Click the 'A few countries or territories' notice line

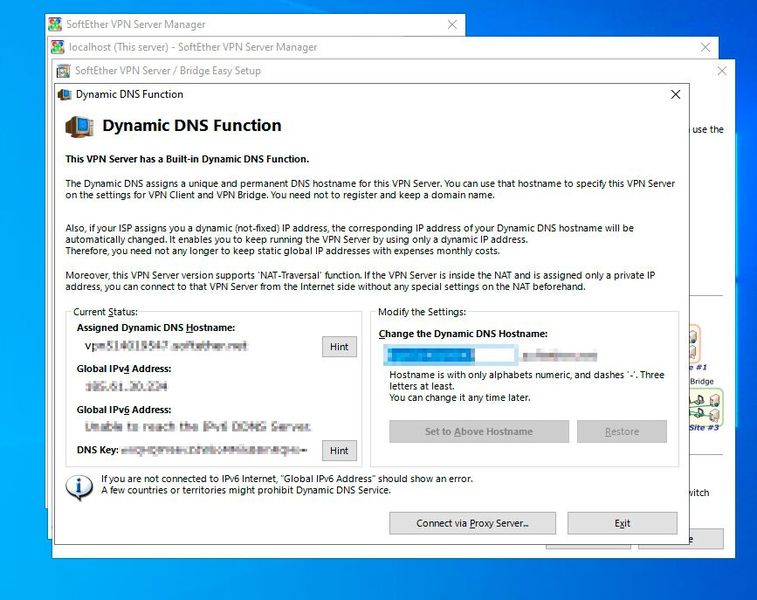(x=246, y=490)
